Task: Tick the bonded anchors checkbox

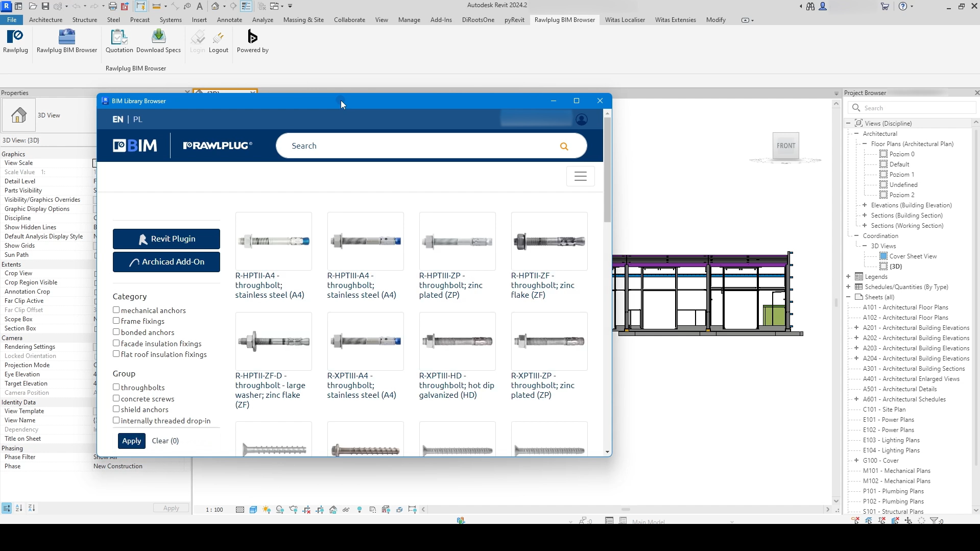Action: point(116,332)
